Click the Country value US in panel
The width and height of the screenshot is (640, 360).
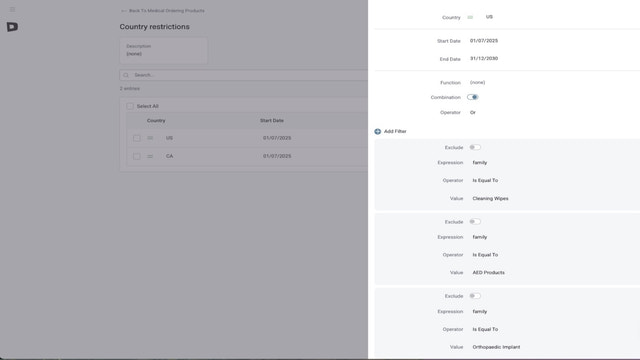pyautogui.click(x=489, y=17)
